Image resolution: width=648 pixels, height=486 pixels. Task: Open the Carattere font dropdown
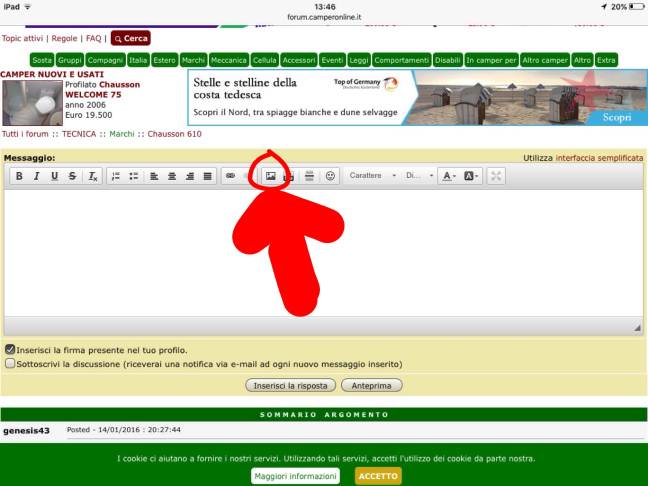370,176
